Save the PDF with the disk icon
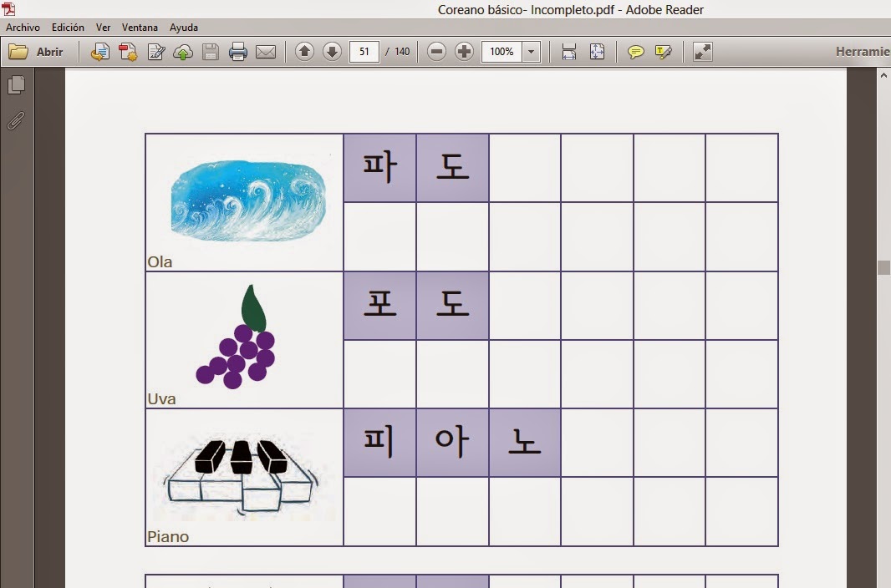This screenshot has width=891, height=588. (x=212, y=52)
